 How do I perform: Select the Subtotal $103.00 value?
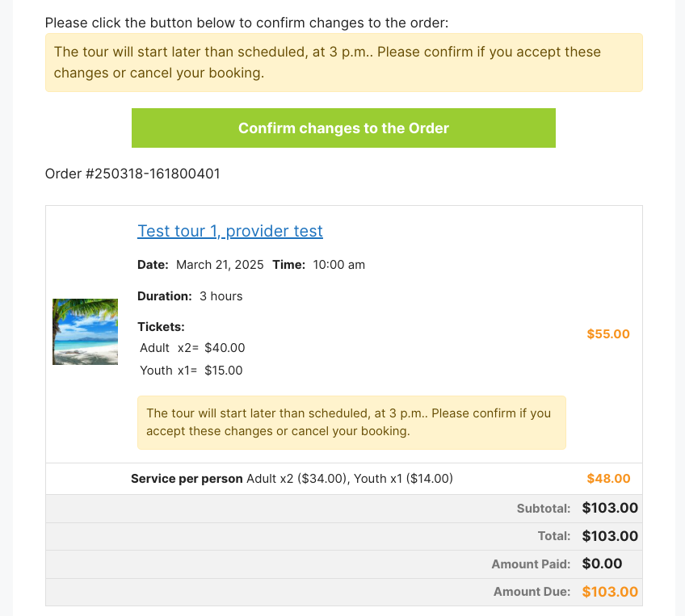(x=610, y=508)
